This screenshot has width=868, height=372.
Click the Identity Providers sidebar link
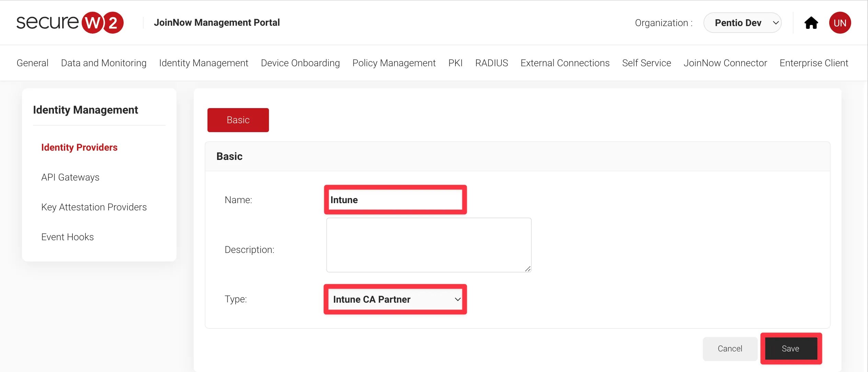point(79,147)
